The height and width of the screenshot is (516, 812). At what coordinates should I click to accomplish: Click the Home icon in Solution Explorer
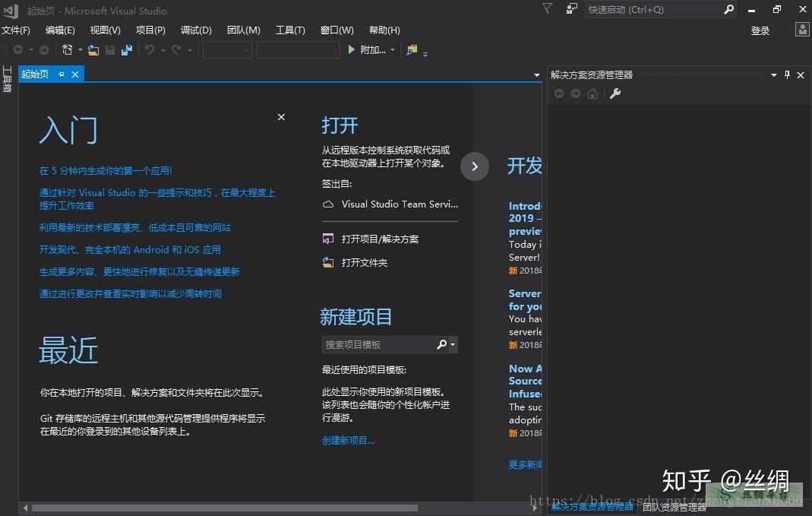click(x=592, y=93)
